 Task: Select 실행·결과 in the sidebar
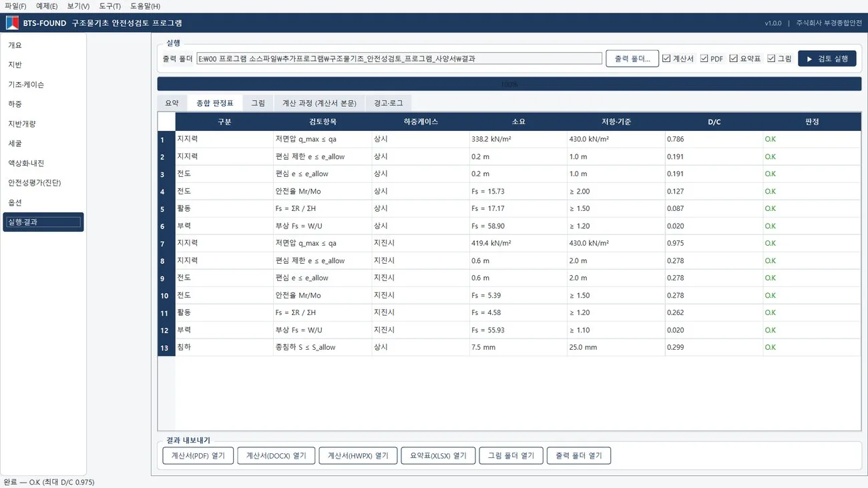43,222
